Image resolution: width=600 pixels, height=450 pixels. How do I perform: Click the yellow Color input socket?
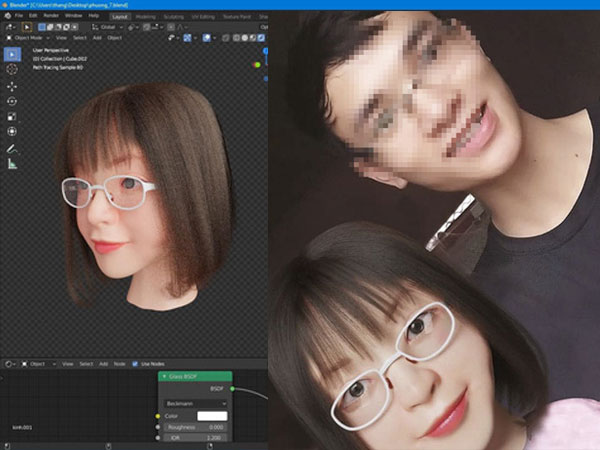tap(158, 416)
